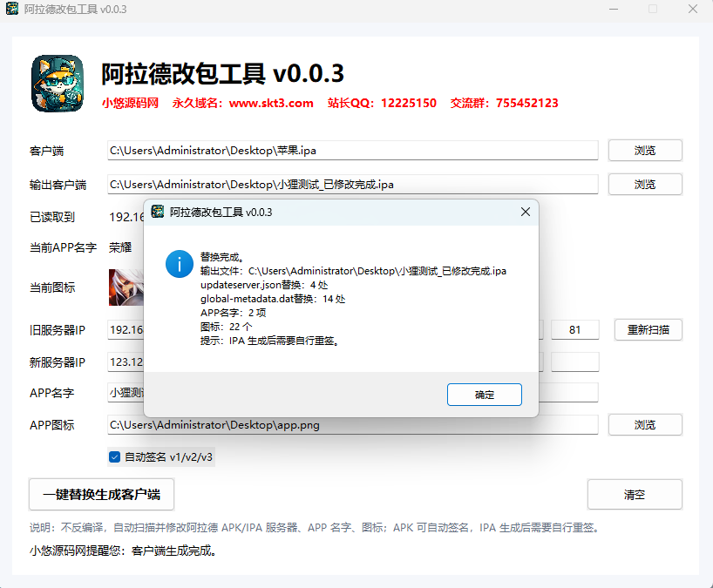Click the www.skt3.com domain text
The width and height of the screenshot is (713, 588).
(271, 103)
